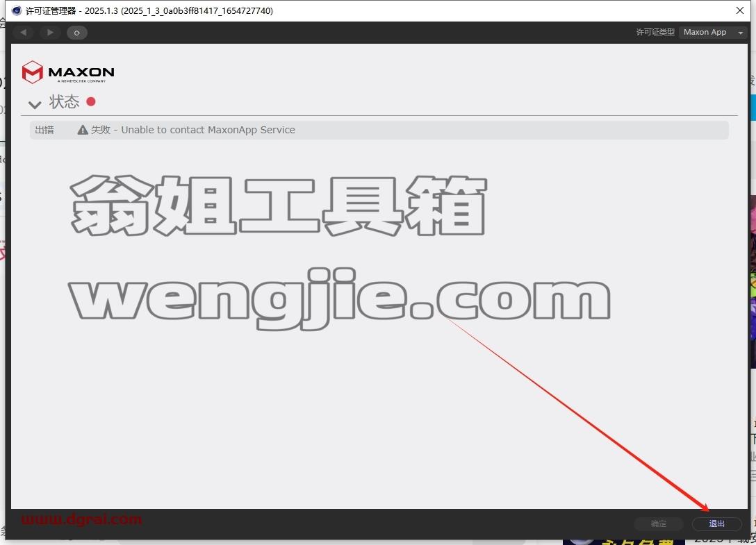Open the Maxon App license type dropdown
This screenshot has width=756, height=545.
(x=713, y=33)
